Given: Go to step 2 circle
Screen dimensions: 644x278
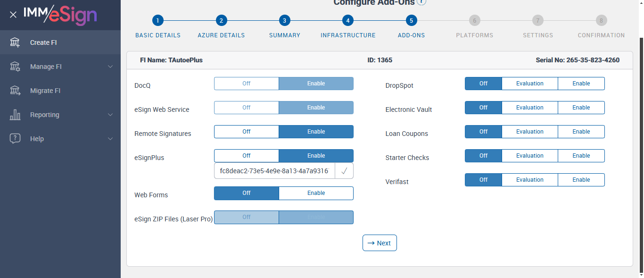Looking at the screenshot, I should [x=221, y=20].
